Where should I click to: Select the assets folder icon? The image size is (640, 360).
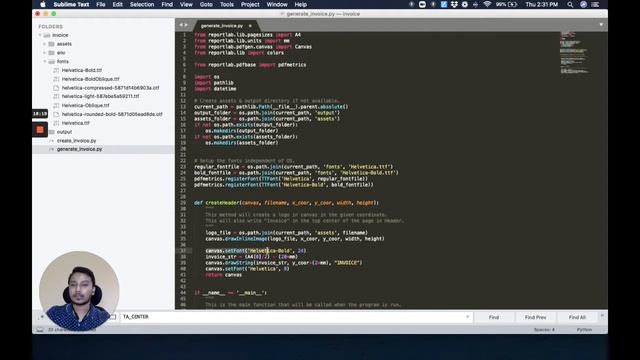[51, 44]
